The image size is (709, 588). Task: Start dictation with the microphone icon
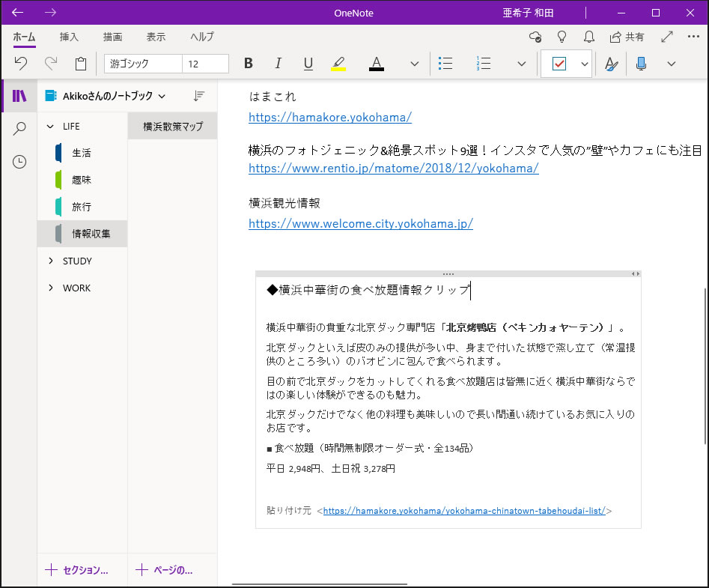click(x=641, y=64)
